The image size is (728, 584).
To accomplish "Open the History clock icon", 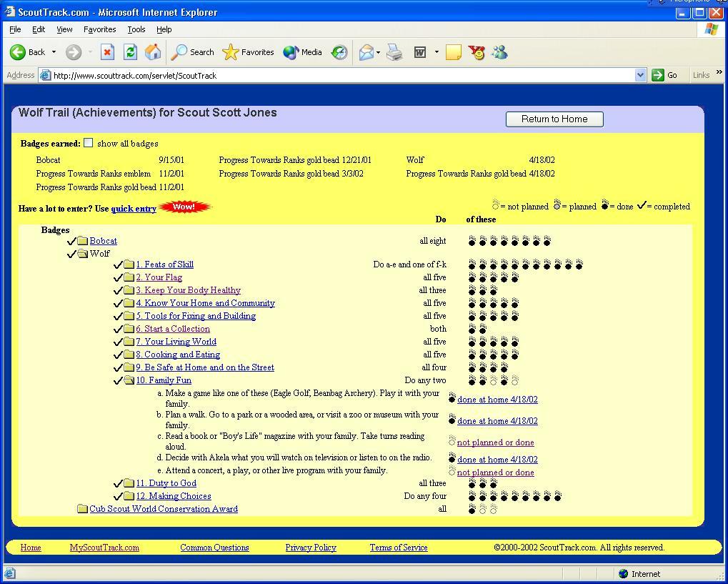I will tap(339, 52).
